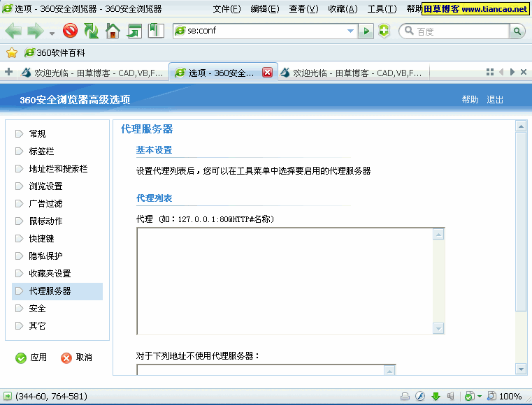
Task: Select 地址栏和搜索栏 settings category
Action: point(57,168)
